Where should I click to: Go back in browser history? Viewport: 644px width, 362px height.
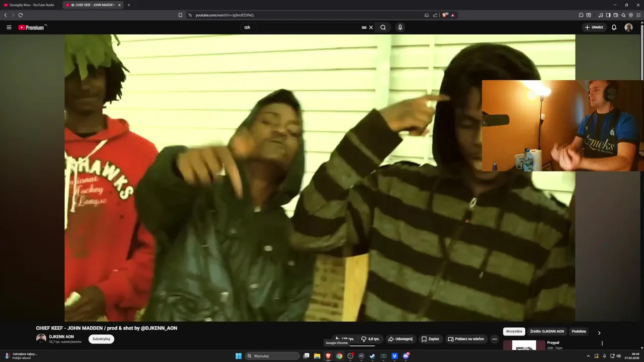click(6, 15)
